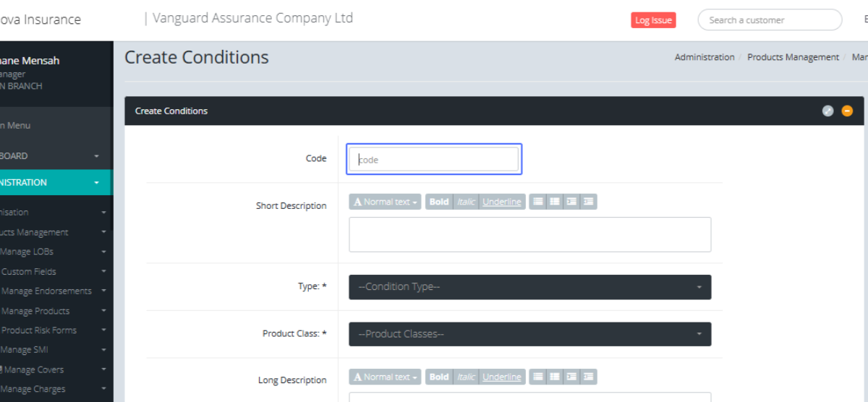This screenshot has width=868, height=402.
Task: Focus the Code input field
Action: point(433,160)
